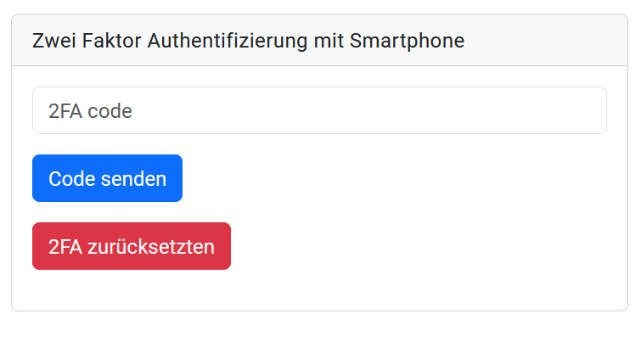Click the 2FA code input field
Viewport: 641px width, 364px height.
(319, 110)
